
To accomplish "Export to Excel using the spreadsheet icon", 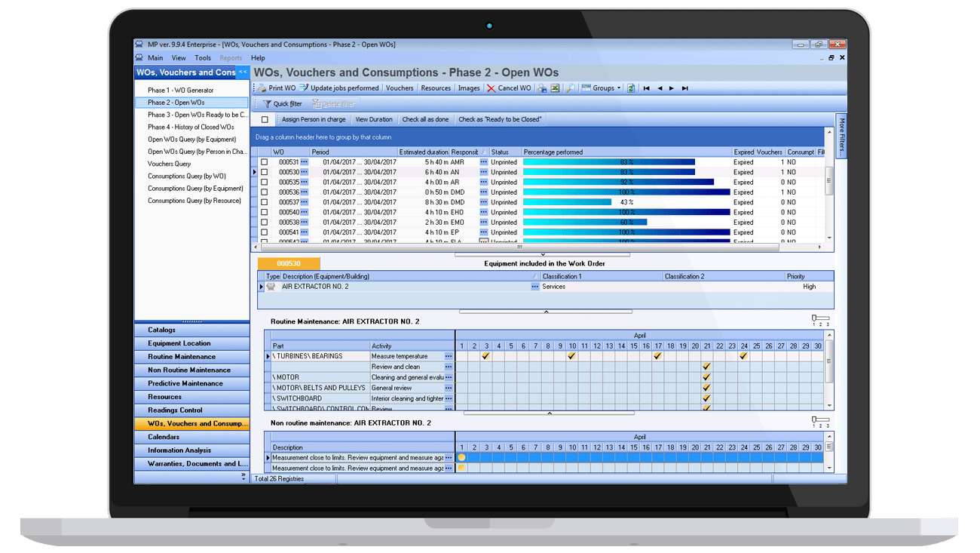I will [x=555, y=88].
